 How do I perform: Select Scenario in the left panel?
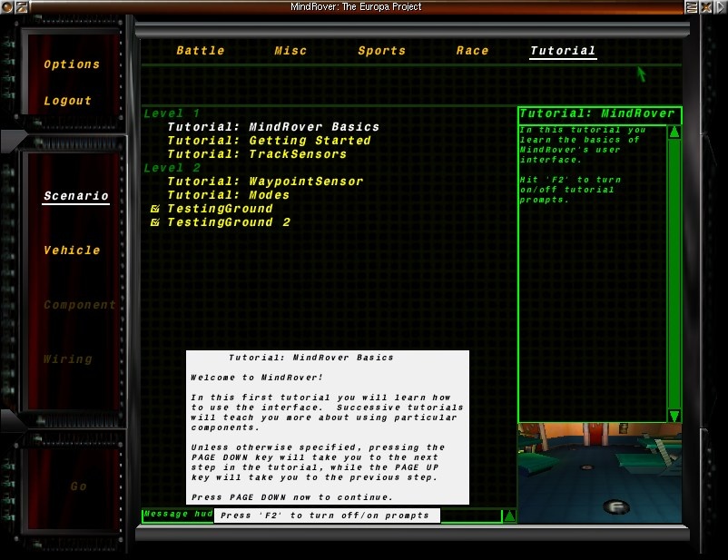tap(75, 195)
